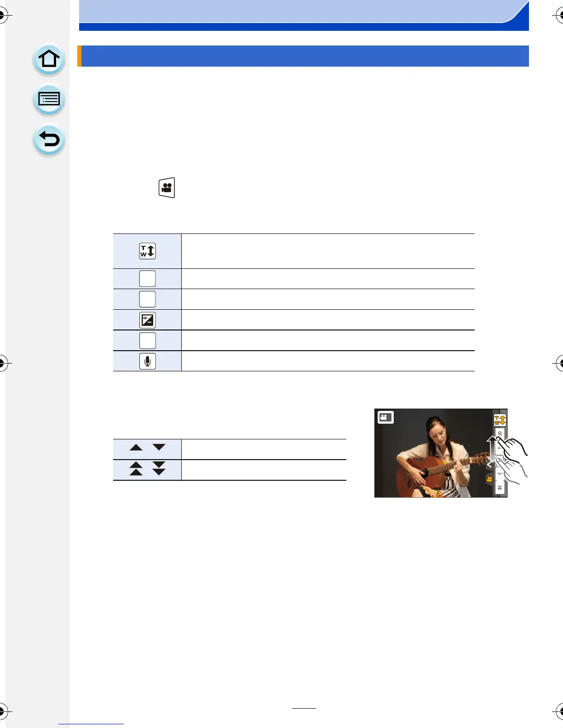
Task: Tap the double-up fast zoom arrow on preview slider
Action: coord(500,433)
